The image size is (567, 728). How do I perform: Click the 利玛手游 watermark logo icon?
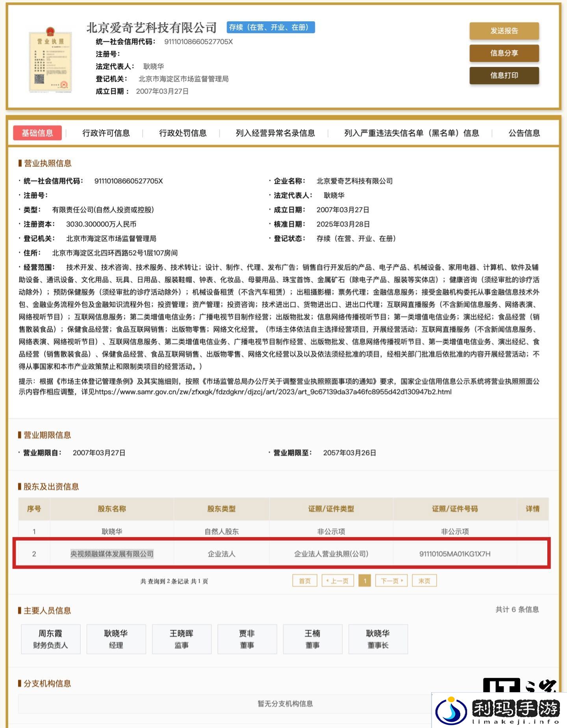click(x=451, y=710)
